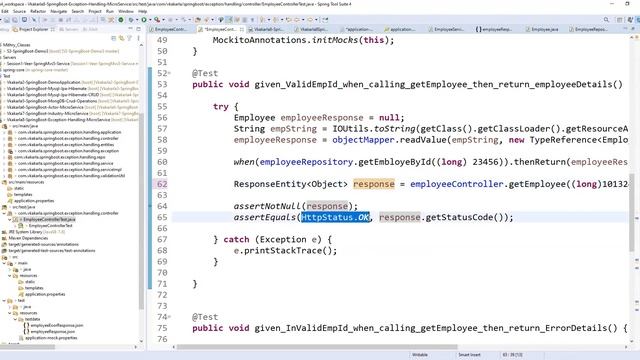The width and height of the screenshot is (640, 360).
Task: Click the Save icon in toolbar
Action: click(x=7, y=20)
